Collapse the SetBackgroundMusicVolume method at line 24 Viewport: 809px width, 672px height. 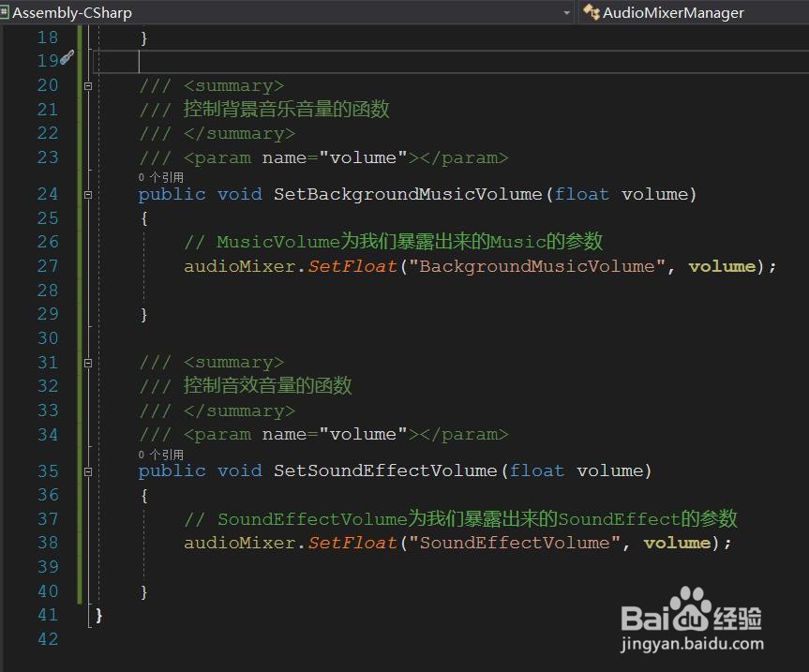(88, 195)
